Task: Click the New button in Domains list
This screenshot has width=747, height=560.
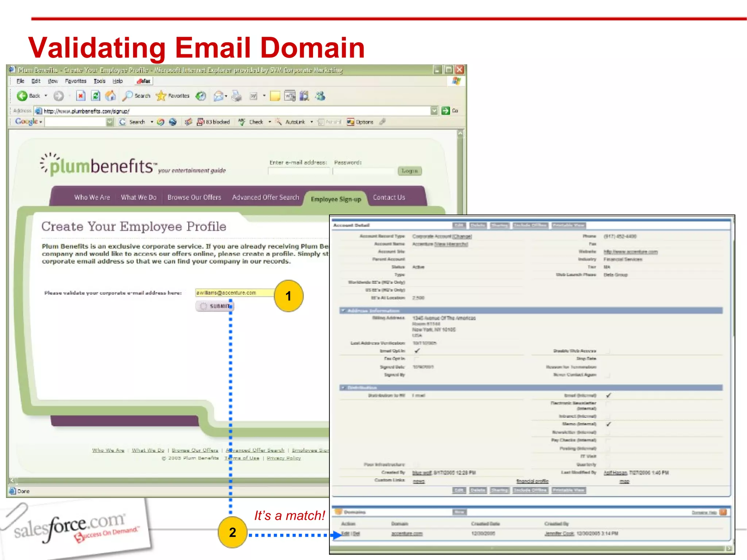Action: pyautogui.click(x=459, y=512)
